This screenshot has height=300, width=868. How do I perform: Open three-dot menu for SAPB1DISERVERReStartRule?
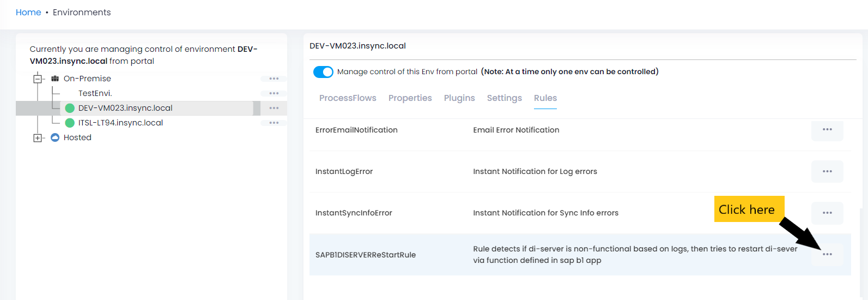tap(827, 255)
